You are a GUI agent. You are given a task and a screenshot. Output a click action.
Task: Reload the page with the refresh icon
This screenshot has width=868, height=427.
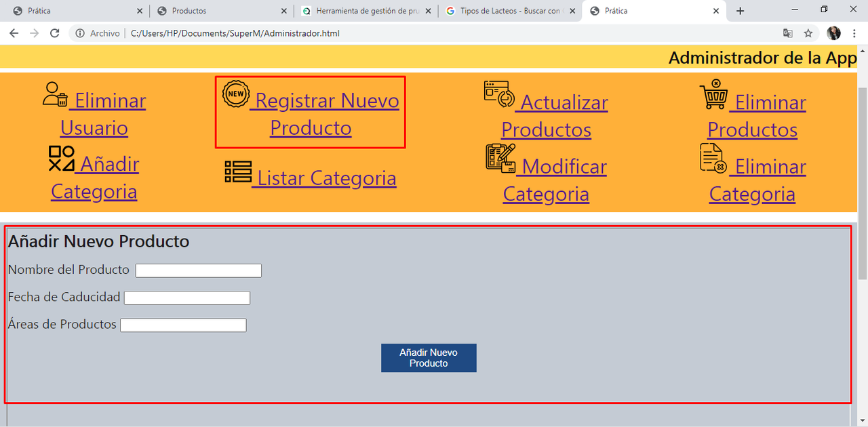pos(55,33)
